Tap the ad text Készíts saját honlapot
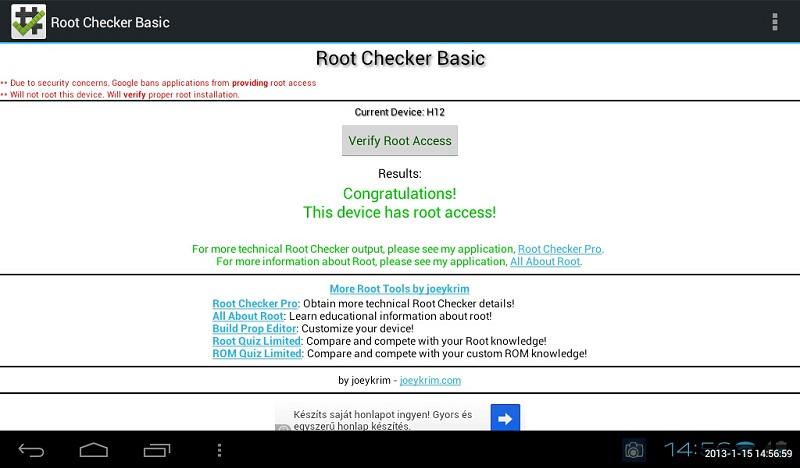800x468 pixels. point(383,420)
